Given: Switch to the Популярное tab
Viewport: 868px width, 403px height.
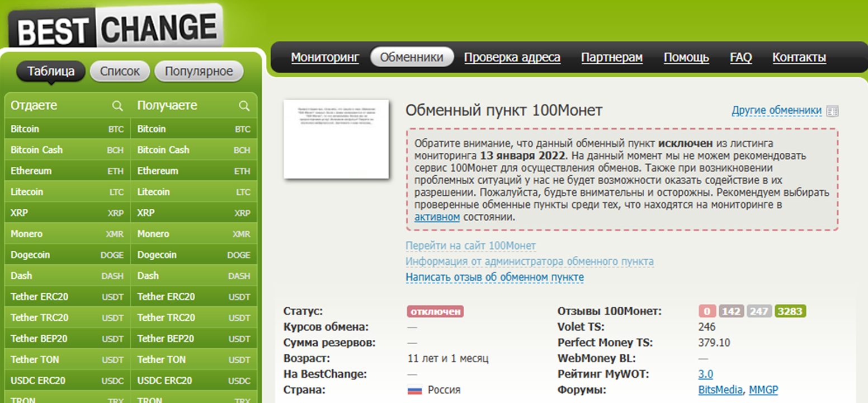Looking at the screenshot, I should (x=199, y=72).
